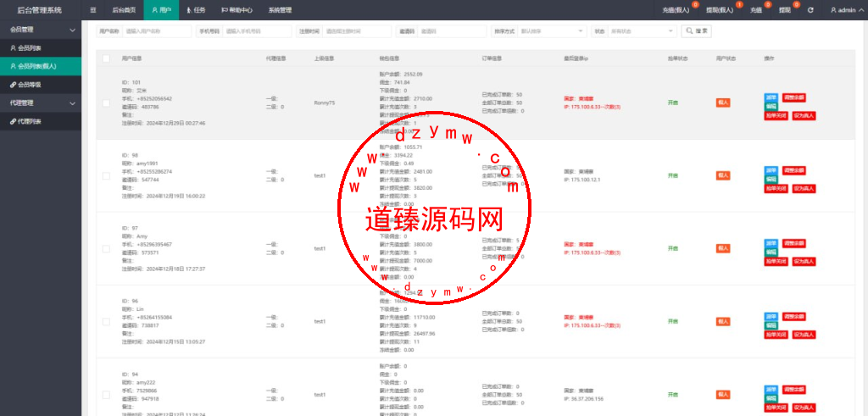
Task: Click the blue 派单 button for ID 101
Action: coord(771,97)
